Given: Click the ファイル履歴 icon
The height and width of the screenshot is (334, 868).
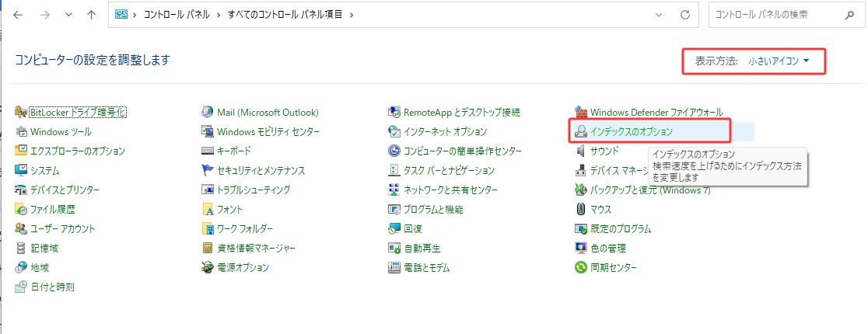Looking at the screenshot, I should click(21, 210).
